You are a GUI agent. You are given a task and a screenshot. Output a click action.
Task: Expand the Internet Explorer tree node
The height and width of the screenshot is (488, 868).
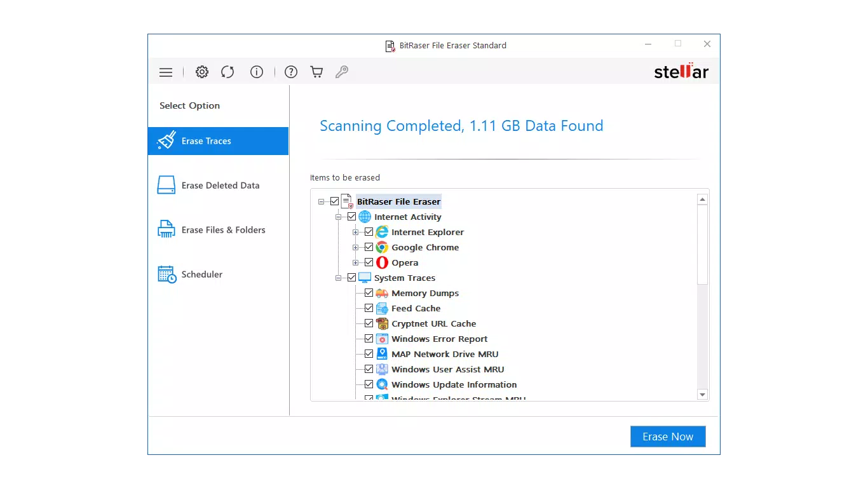coord(356,233)
